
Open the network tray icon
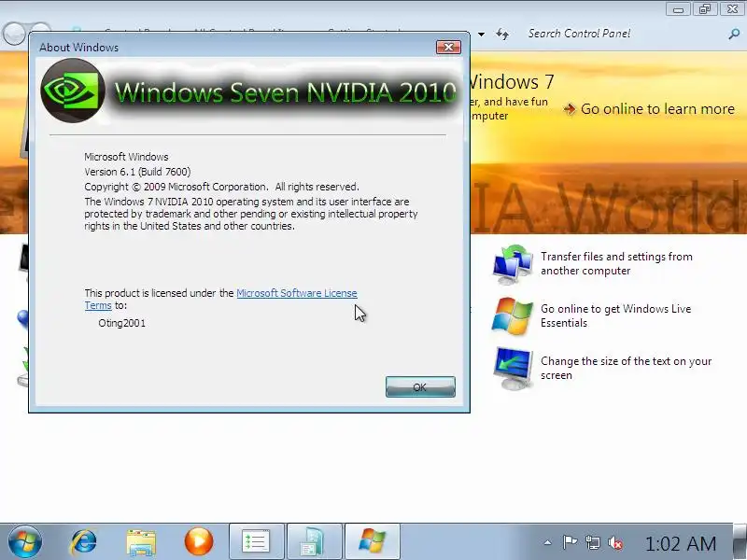coord(592,542)
